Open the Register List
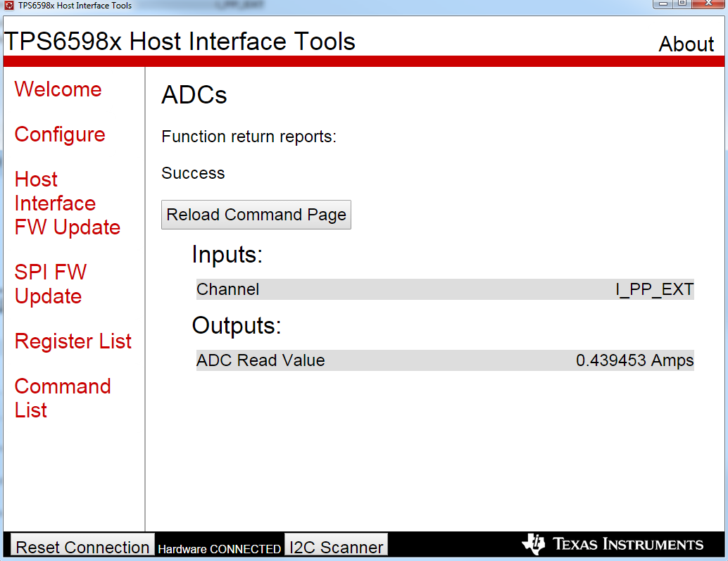This screenshot has width=728, height=561. tap(73, 341)
